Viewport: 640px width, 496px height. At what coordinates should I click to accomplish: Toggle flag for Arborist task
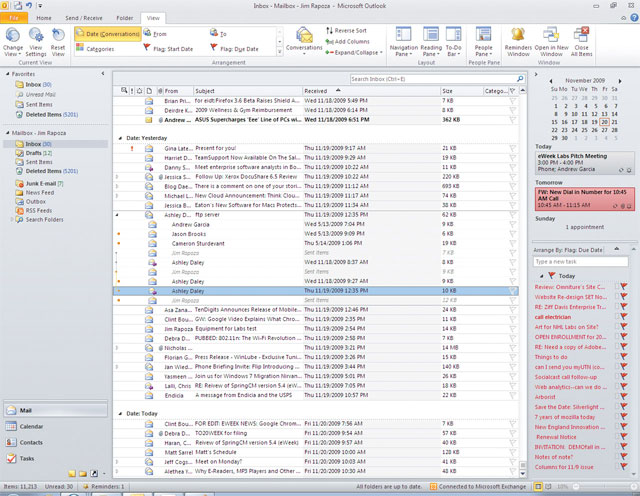coord(624,397)
